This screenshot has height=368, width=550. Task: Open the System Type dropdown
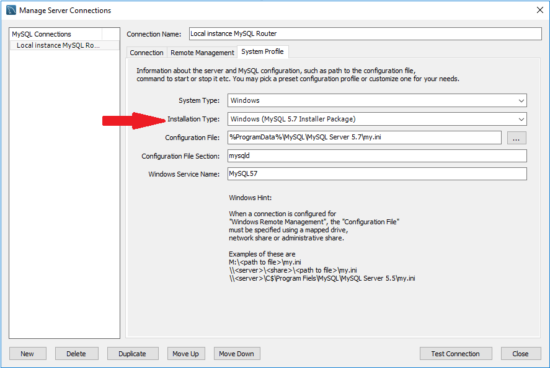[x=377, y=100]
